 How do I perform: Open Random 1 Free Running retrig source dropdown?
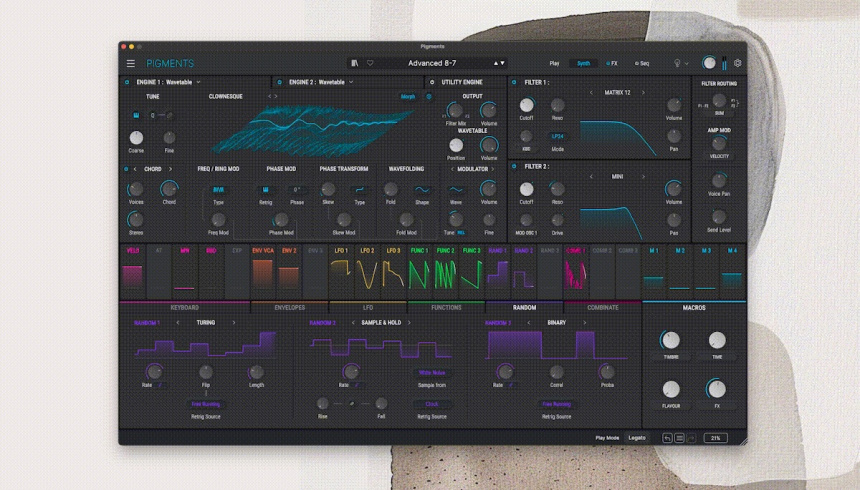click(x=206, y=404)
